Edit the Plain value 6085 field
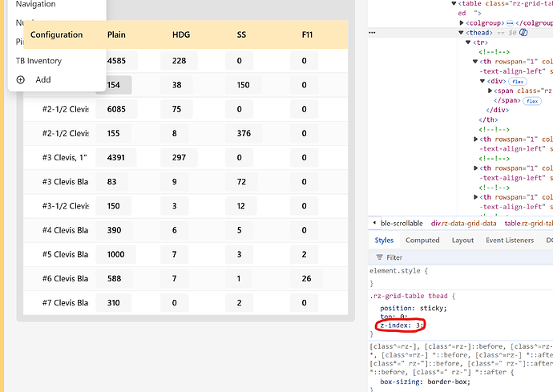This screenshot has height=392, width=553. [x=115, y=110]
